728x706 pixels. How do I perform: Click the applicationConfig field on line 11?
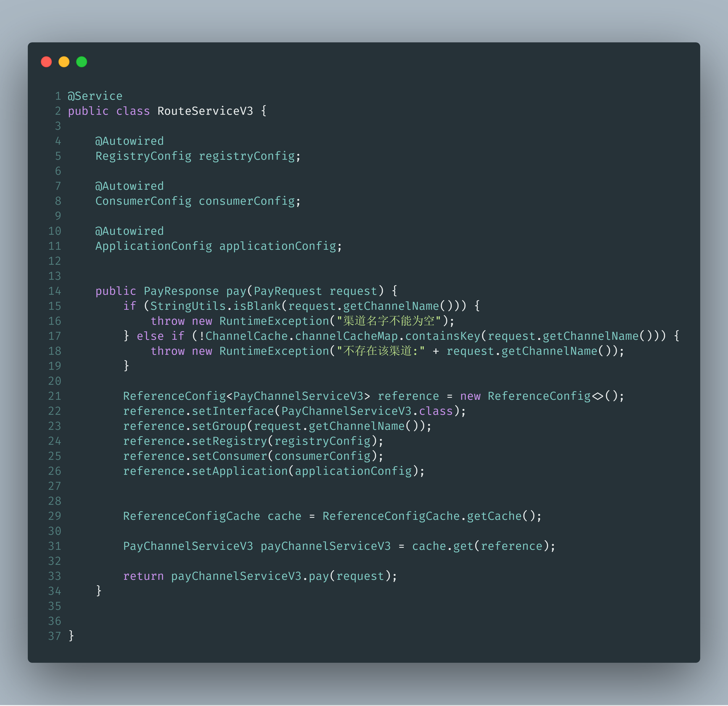[x=278, y=246]
